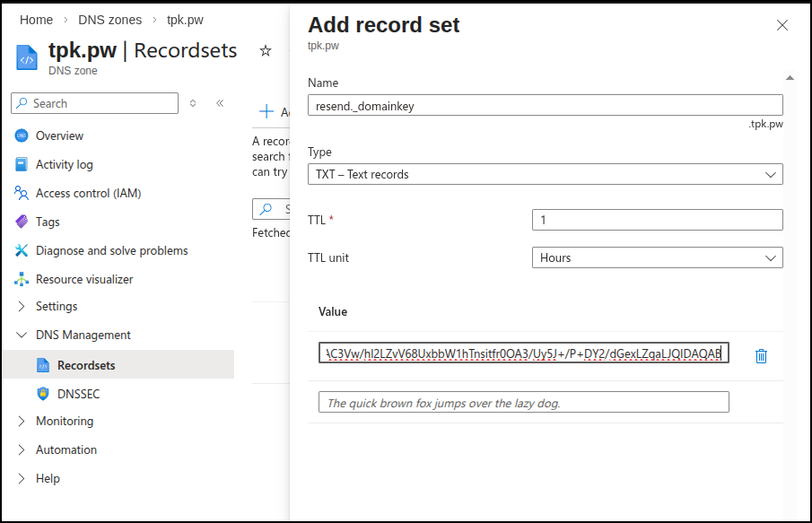Click the Tags icon in sidebar
The image size is (812, 523).
click(x=22, y=222)
